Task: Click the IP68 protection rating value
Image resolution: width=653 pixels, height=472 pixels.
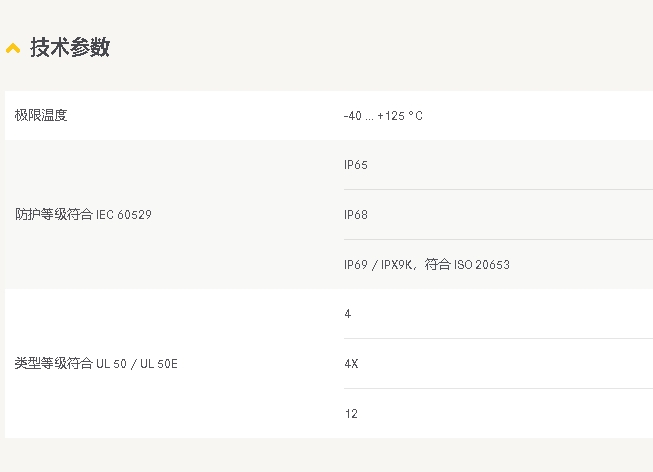Action: pyautogui.click(x=356, y=215)
